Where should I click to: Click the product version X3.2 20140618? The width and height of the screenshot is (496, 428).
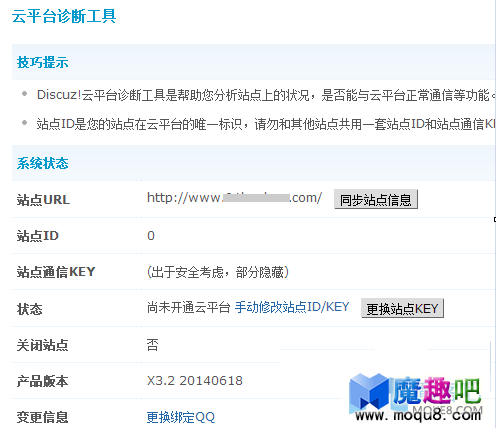click(x=195, y=381)
